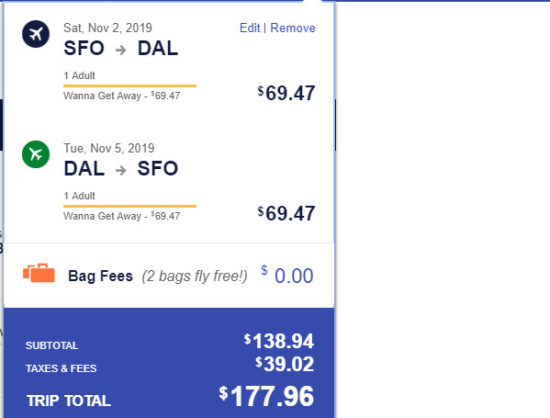
Task: Click the arrow between SFO and DAL
Action: pos(121,50)
